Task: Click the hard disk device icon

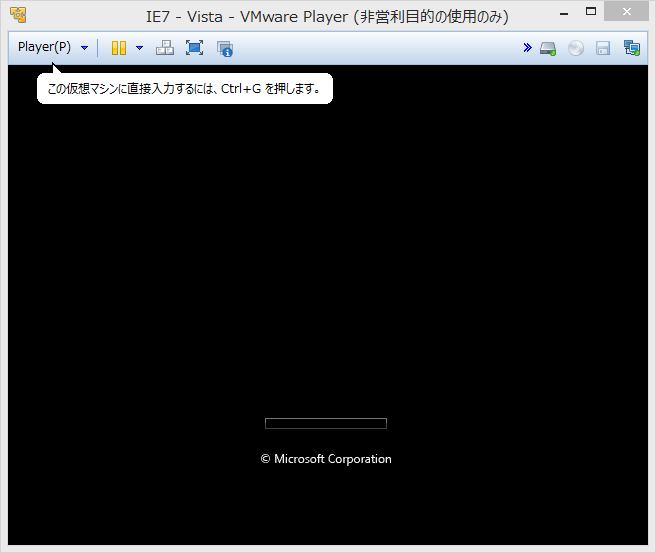Action: click(x=548, y=49)
